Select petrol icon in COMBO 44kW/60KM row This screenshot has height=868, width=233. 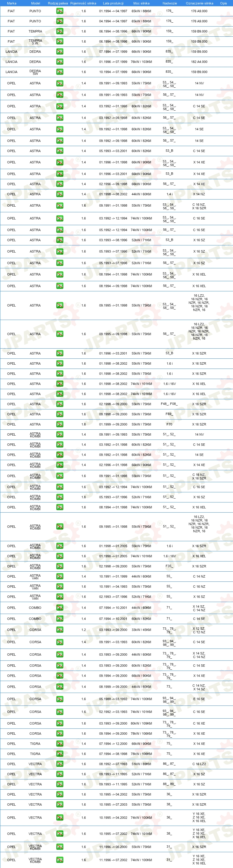[60, 607]
